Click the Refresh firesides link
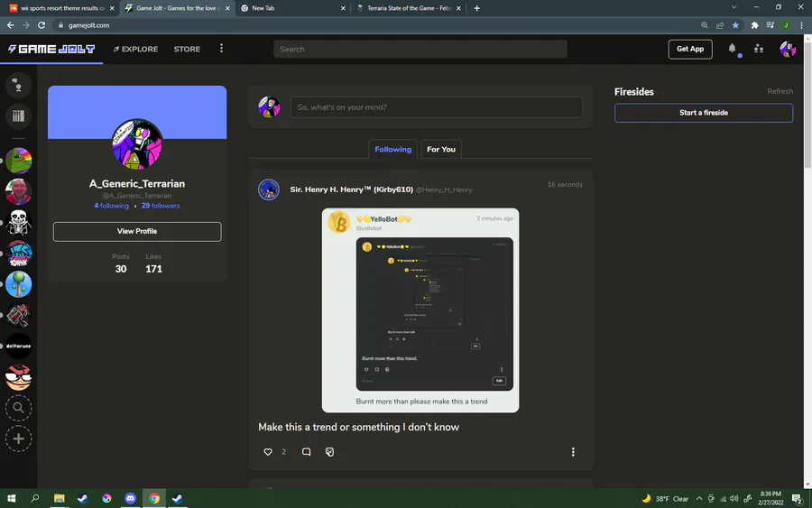Screen dimensions: 812x508 [780, 91]
